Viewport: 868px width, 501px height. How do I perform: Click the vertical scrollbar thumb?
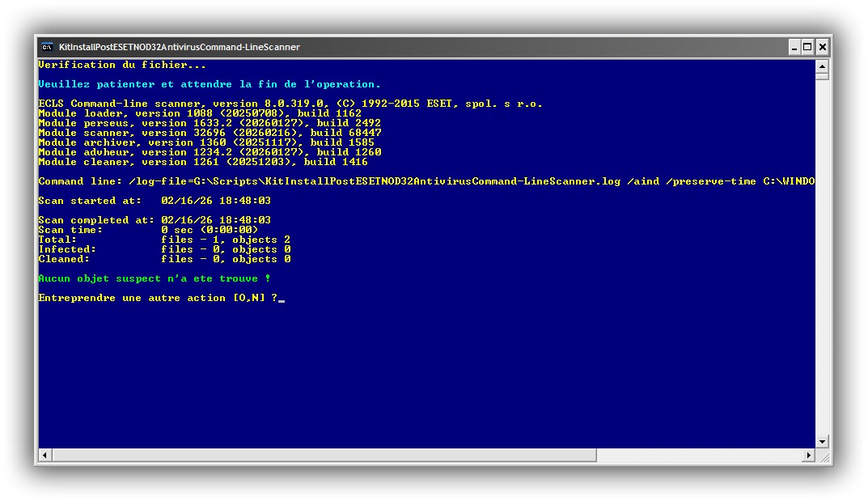pyautogui.click(x=822, y=76)
